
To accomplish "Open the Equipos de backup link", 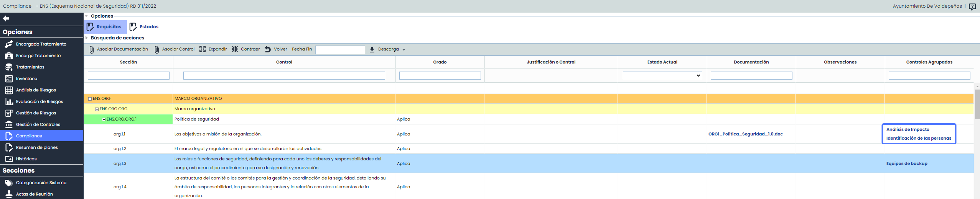I will [x=906, y=163].
